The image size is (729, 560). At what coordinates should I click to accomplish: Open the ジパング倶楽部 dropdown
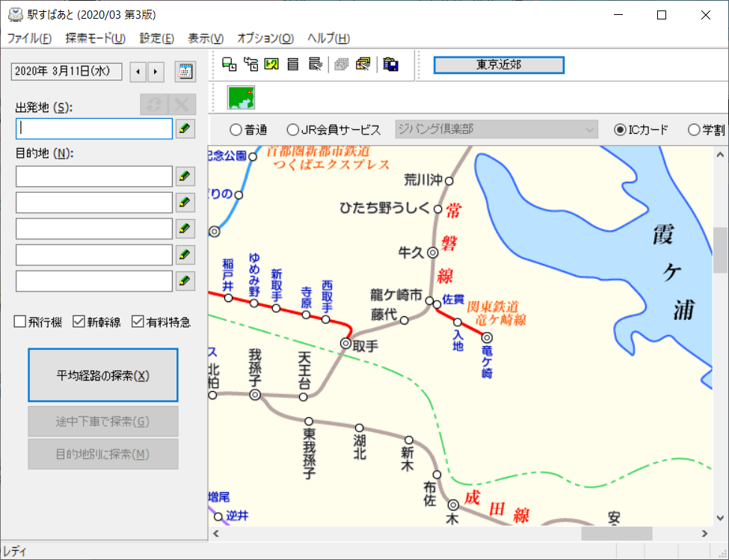click(x=496, y=129)
